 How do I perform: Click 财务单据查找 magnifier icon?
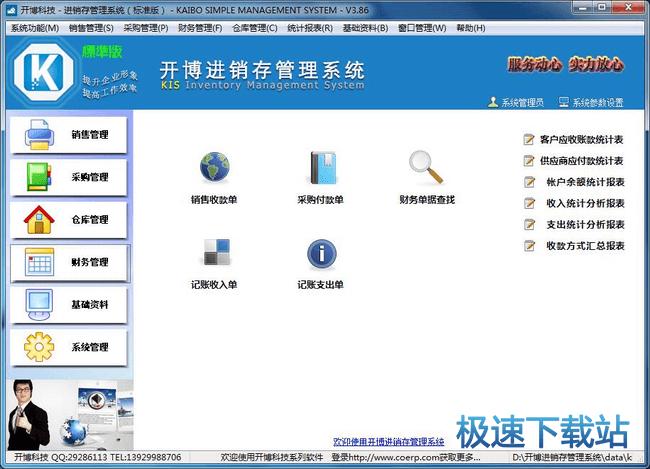click(426, 167)
